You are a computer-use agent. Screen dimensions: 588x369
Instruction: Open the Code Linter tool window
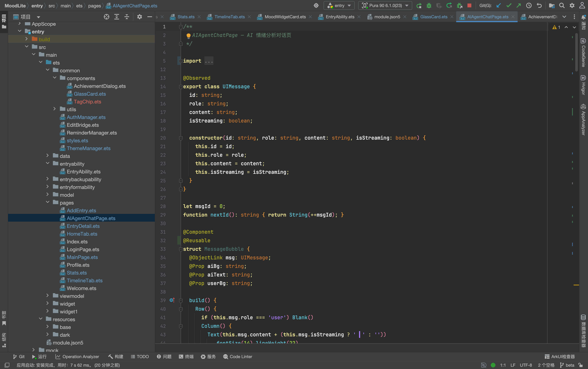pyautogui.click(x=237, y=357)
